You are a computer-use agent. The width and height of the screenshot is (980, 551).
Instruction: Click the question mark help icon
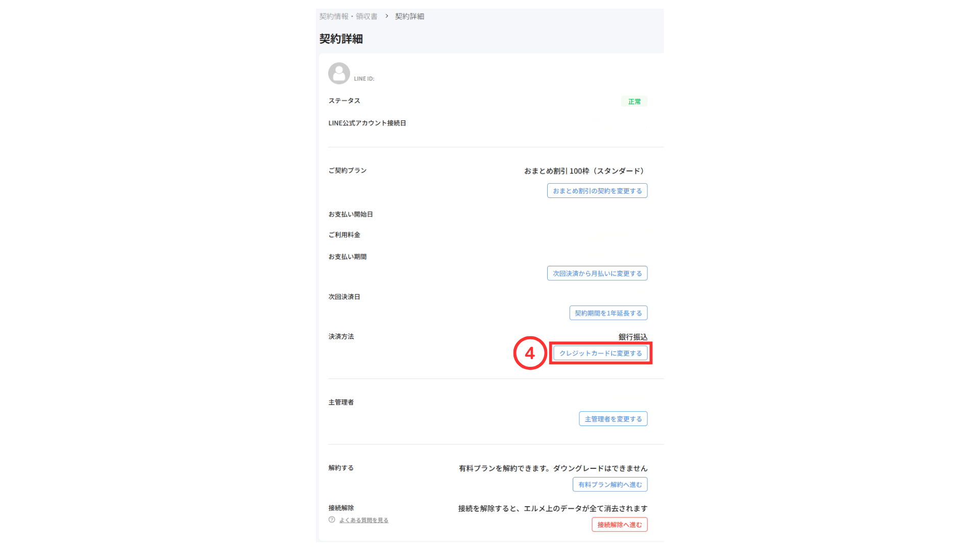(332, 520)
